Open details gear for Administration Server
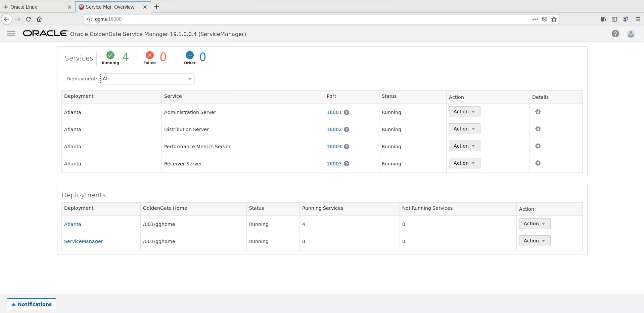 tap(538, 112)
